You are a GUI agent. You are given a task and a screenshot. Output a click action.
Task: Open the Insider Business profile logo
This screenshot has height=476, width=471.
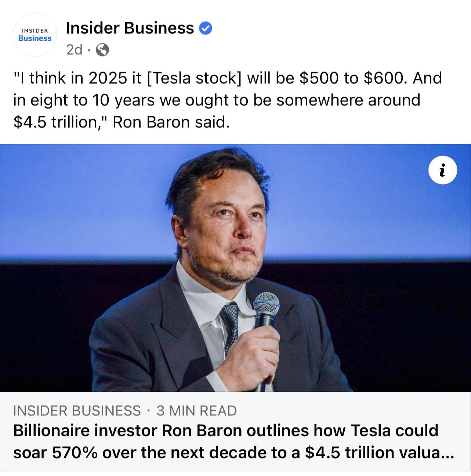[35, 35]
